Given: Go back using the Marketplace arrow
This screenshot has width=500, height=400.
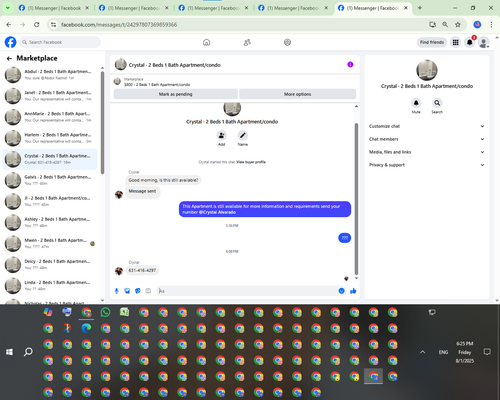Looking at the screenshot, I should 9,58.
